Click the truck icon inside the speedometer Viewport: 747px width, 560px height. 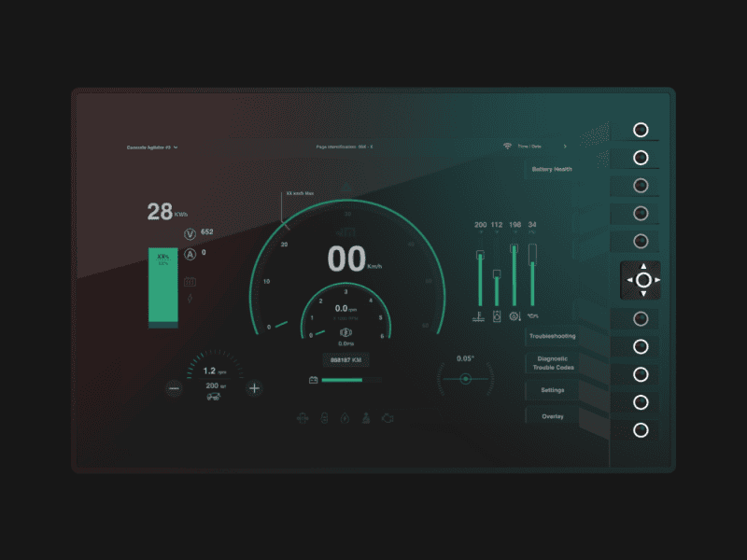coord(346,232)
